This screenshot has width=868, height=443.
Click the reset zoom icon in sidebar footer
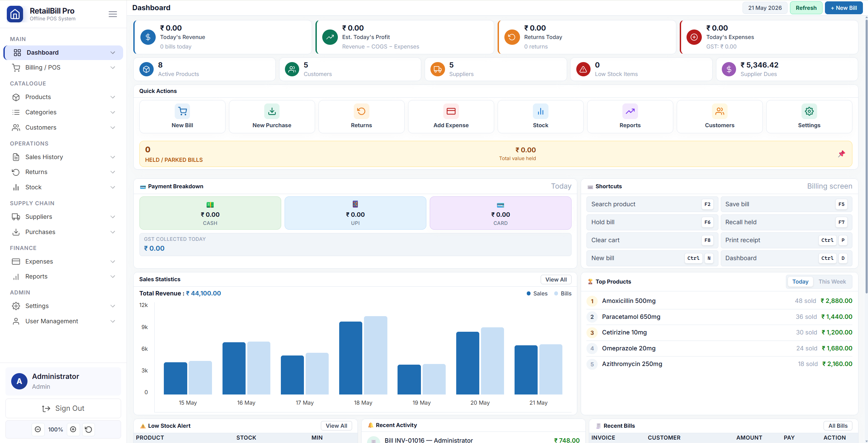click(89, 429)
